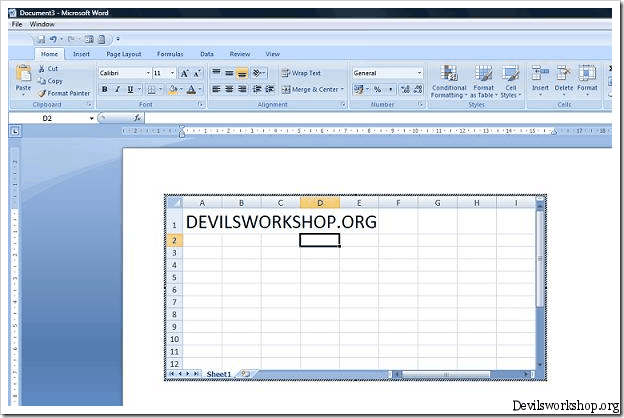Click the ruler tab selector at left corner
Image resolution: width=624 pixels, height=418 pixels.
coord(15,131)
